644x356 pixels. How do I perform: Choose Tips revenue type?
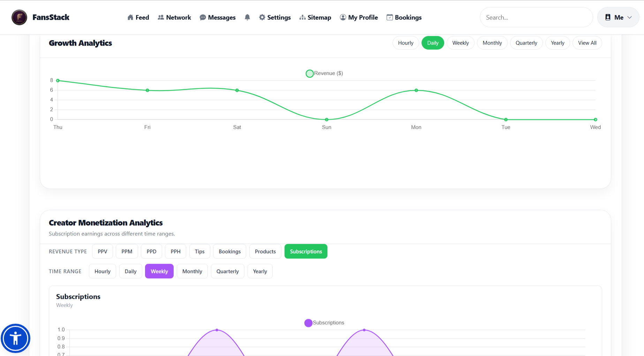click(200, 251)
